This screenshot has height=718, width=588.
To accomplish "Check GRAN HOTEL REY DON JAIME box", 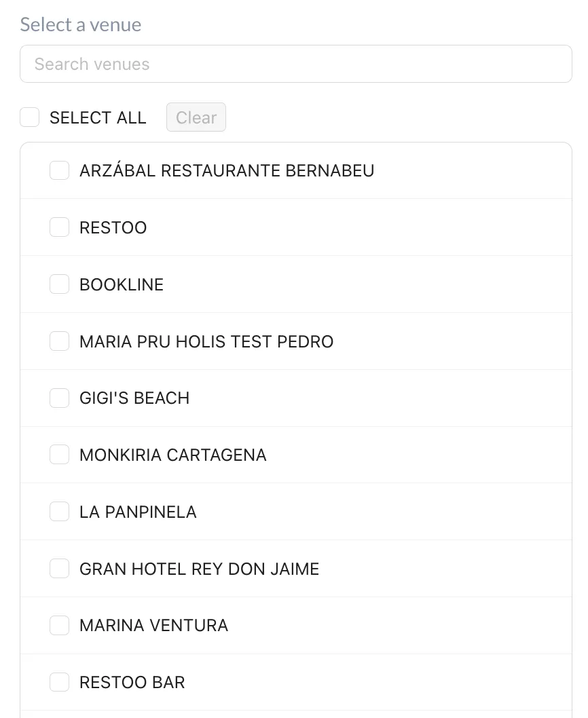I will point(59,568).
